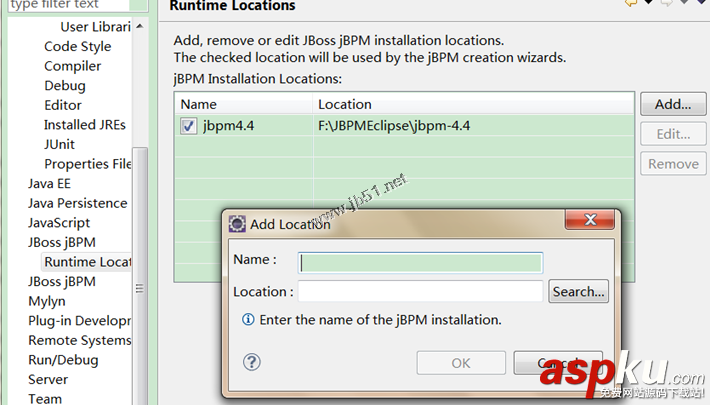Click the scroll up arrow of tree
This screenshot has height=405, width=710.
140,26
